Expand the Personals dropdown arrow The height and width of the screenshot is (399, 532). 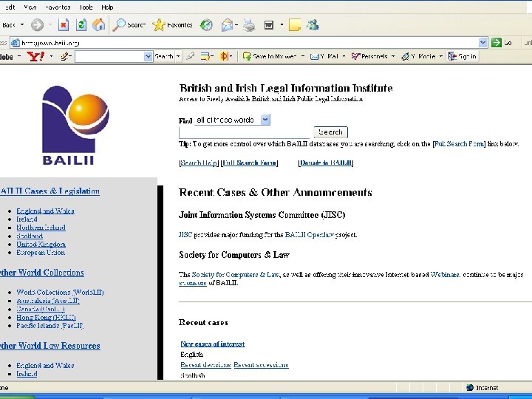(393, 56)
